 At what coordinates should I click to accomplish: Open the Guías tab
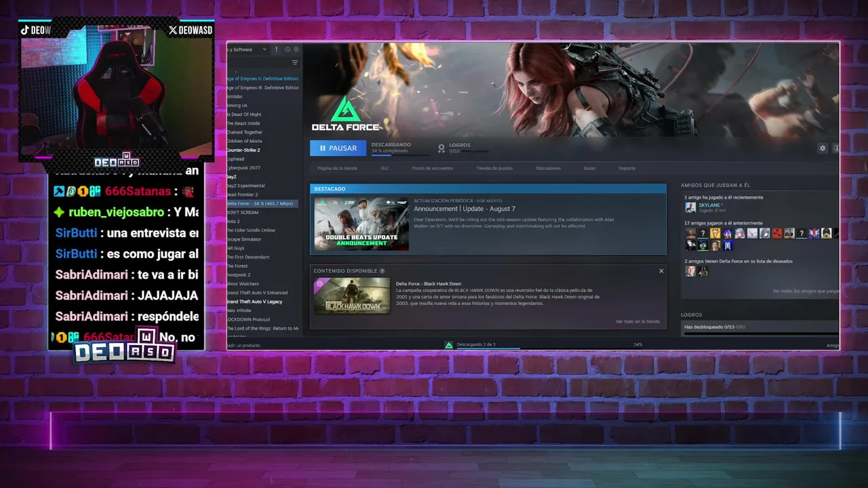[589, 168]
